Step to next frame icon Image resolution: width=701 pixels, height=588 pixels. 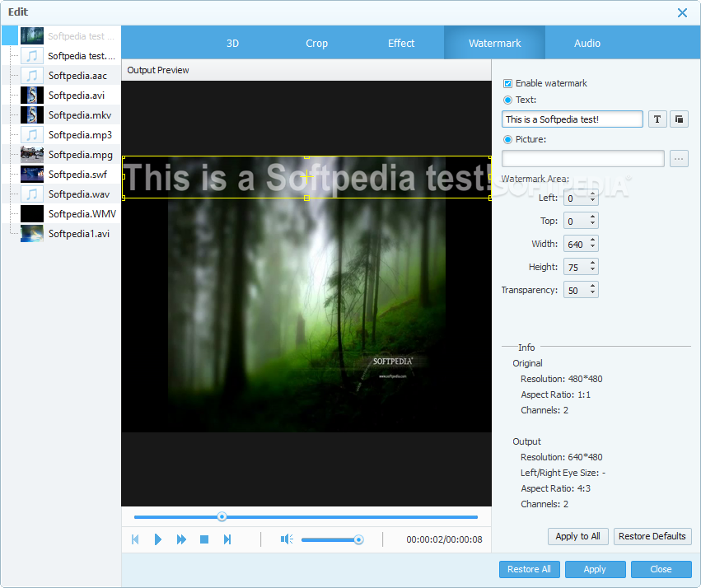pos(227,539)
